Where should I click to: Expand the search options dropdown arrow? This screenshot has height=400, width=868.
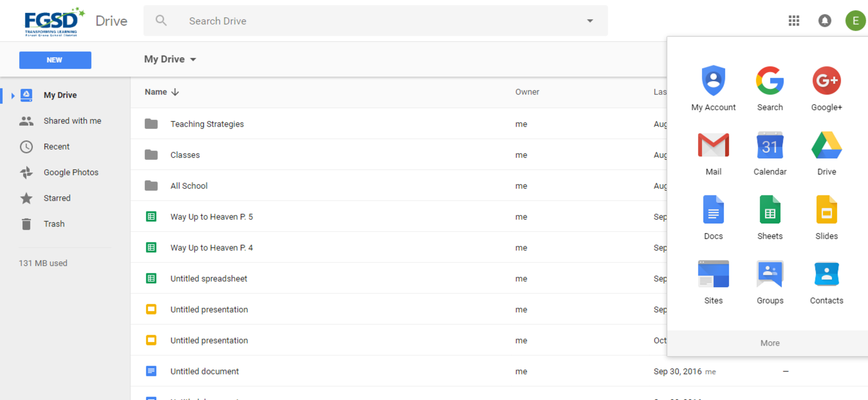point(590,21)
